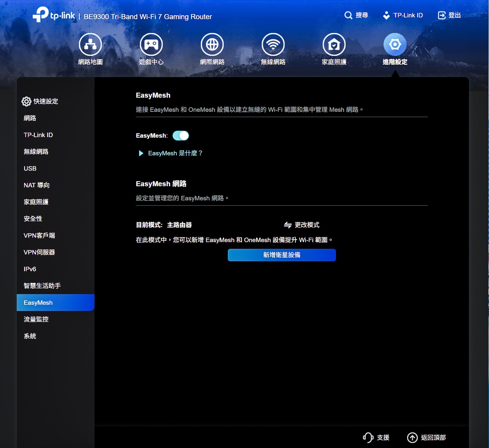
Task: Click the 快速設定 gear icon
Action: pos(26,101)
